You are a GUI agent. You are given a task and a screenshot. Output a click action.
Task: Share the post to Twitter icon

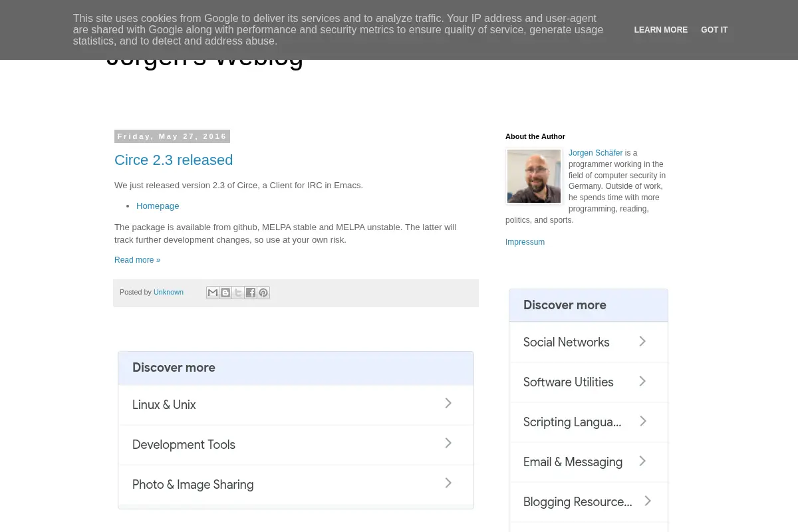coord(238,293)
